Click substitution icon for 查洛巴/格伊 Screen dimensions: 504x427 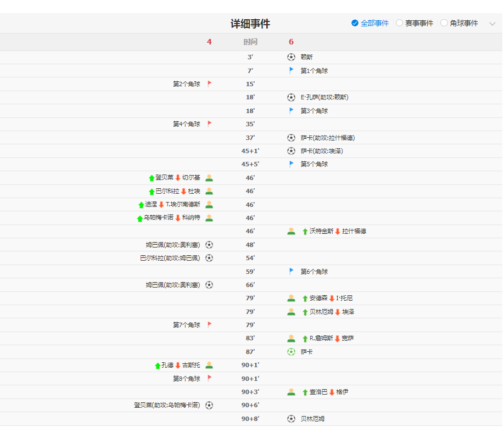tap(291, 392)
